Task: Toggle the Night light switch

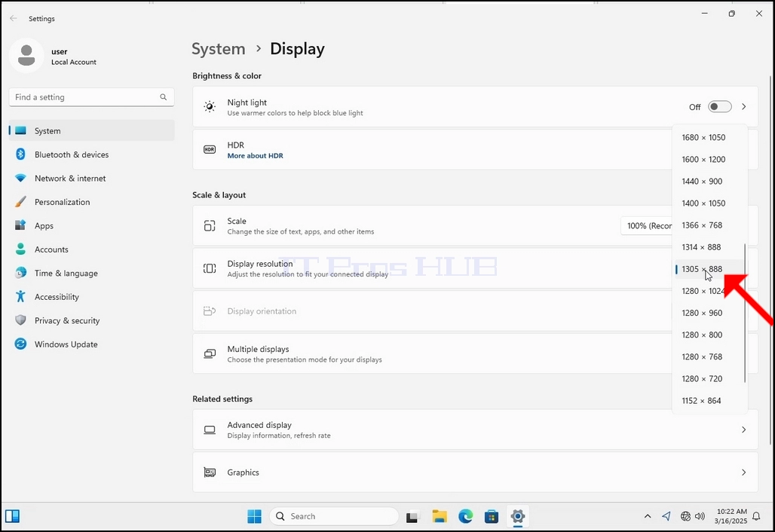Action: pyautogui.click(x=720, y=107)
